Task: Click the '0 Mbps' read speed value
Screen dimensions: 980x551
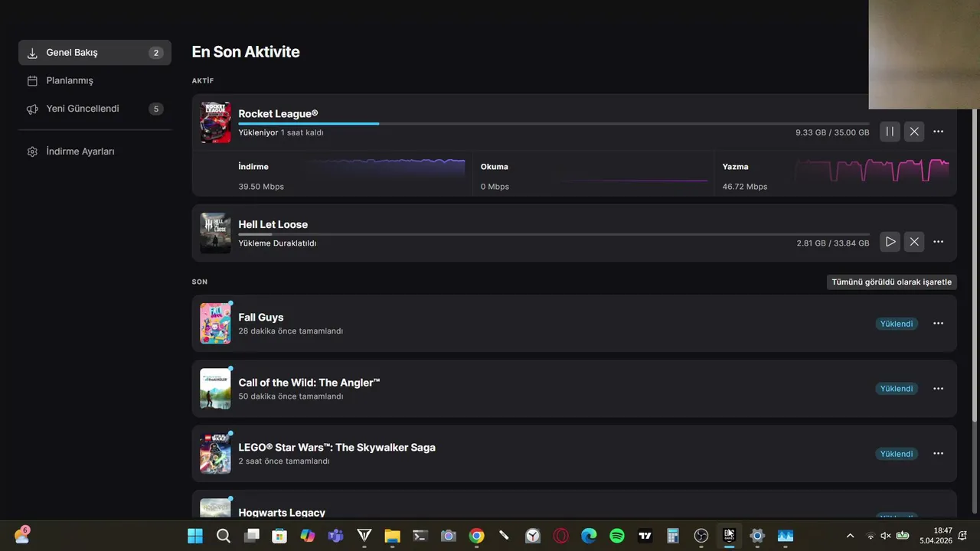Action: click(495, 187)
